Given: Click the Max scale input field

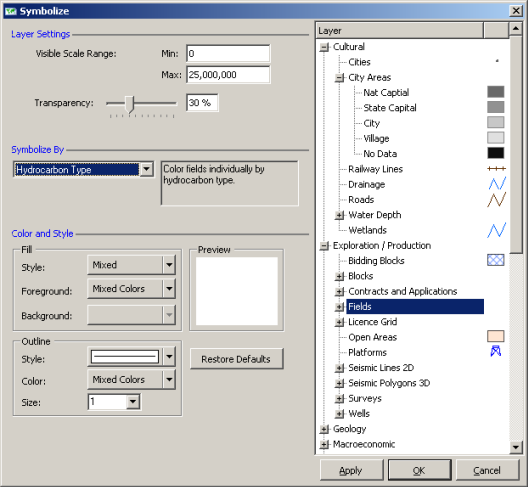Looking at the screenshot, I should pos(228,74).
